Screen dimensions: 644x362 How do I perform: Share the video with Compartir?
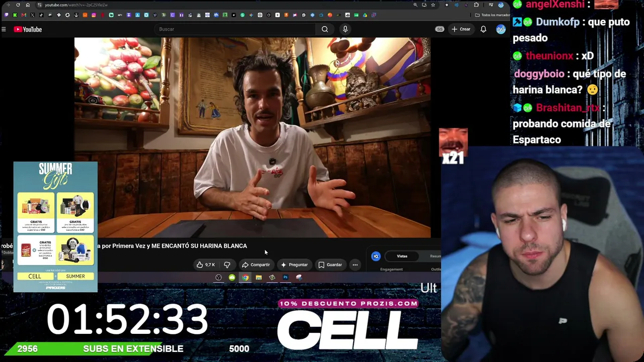pos(256,265)
